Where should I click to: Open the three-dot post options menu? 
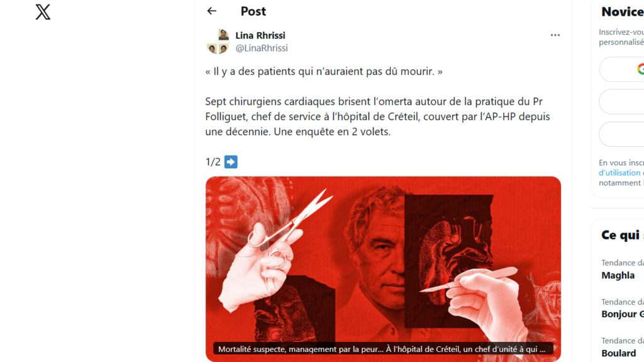coord(555,35)
